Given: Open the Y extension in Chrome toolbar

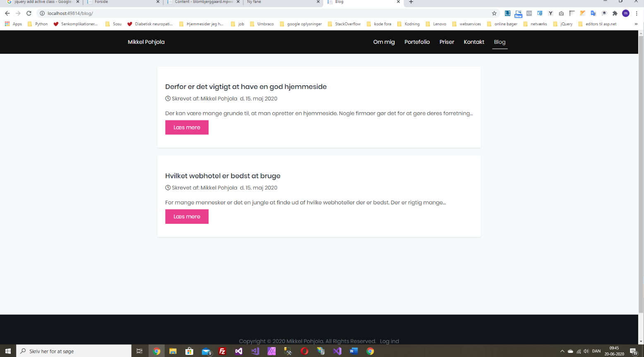Looking at the screenshot, I should (550, 13).
